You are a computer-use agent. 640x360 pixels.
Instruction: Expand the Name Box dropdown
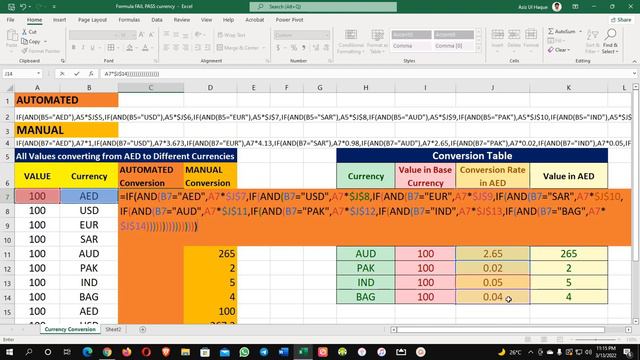coord(38,74)
